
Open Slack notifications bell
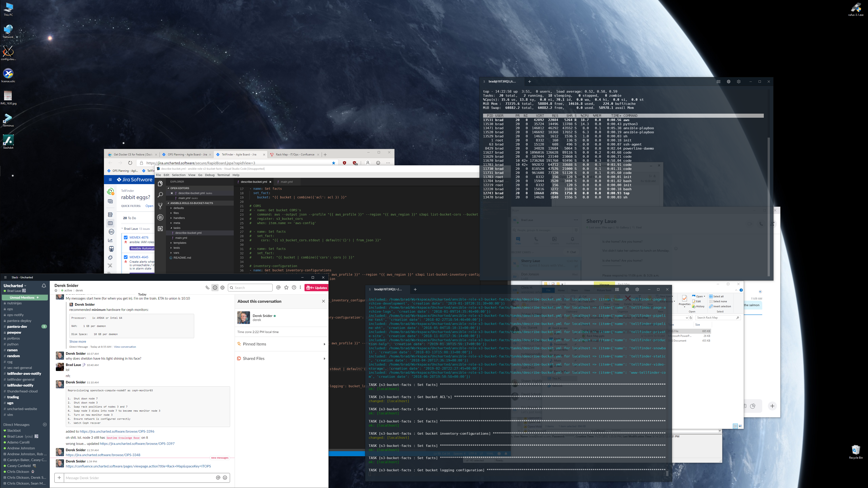coord(44,286)
